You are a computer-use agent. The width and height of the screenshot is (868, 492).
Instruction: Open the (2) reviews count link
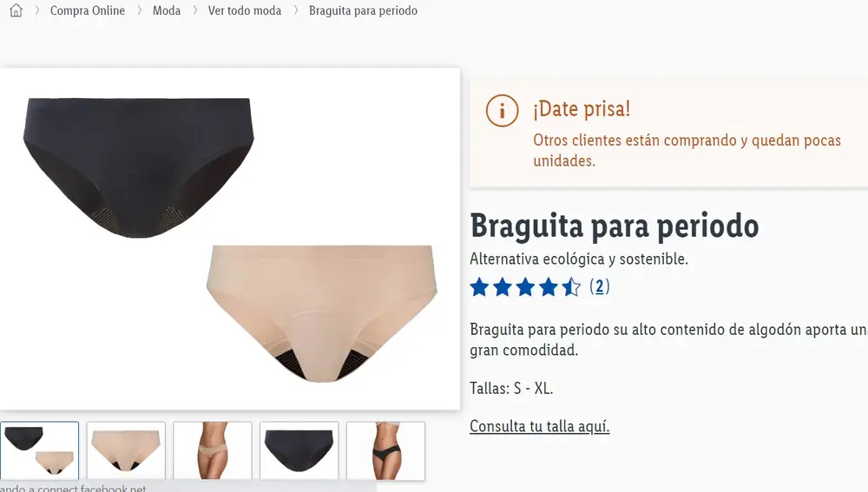tap(600, 286)
